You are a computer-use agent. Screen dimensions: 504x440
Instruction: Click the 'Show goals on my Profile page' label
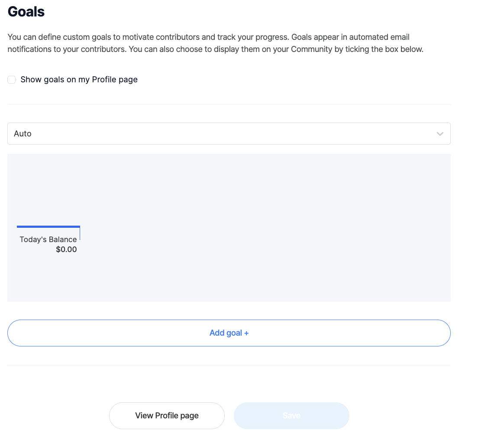[79, 80]
